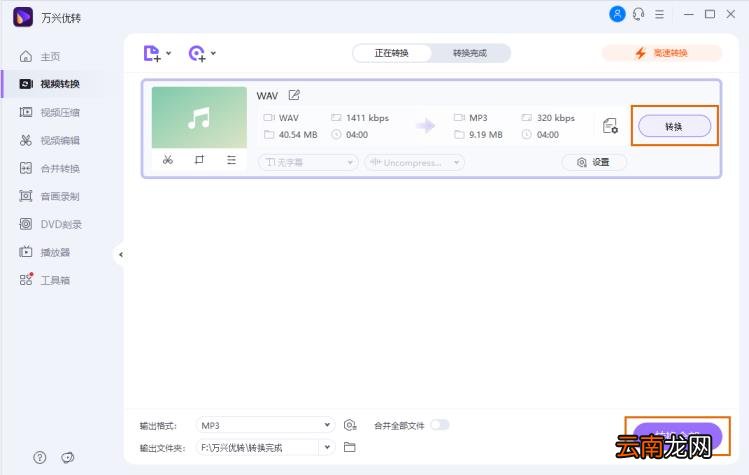Open customer support headset icon

(639, 14)
